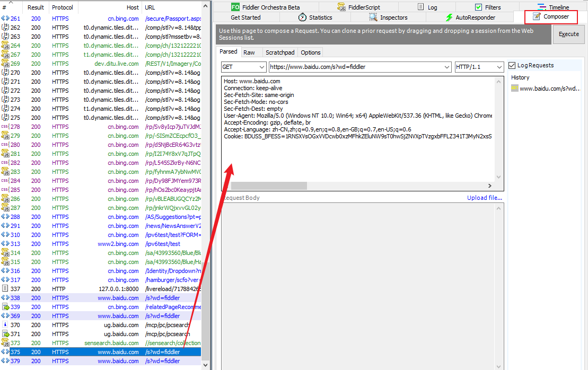The height and width of the screenshot is (370, 588).
Task: Click the Upload file... link
Action: pyautogui.click(x=485, y=198)
